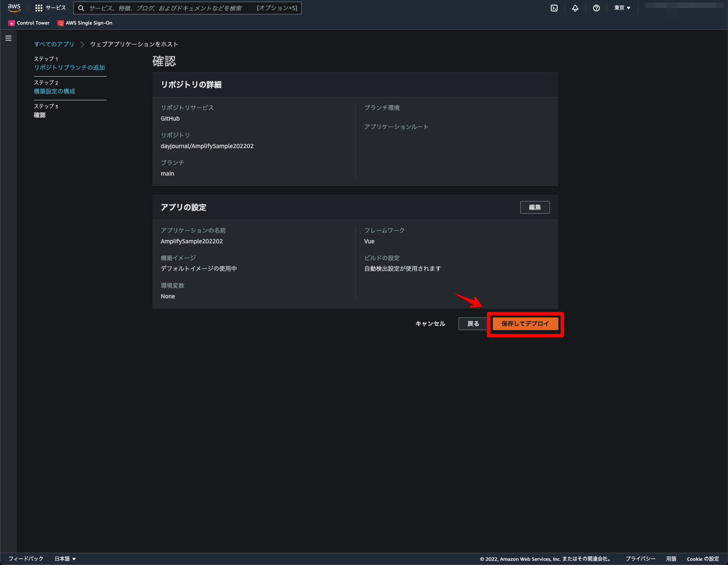Click the Control Tower bookmark icon
Viewport: 728px width, 565px height.
[11, 23]
